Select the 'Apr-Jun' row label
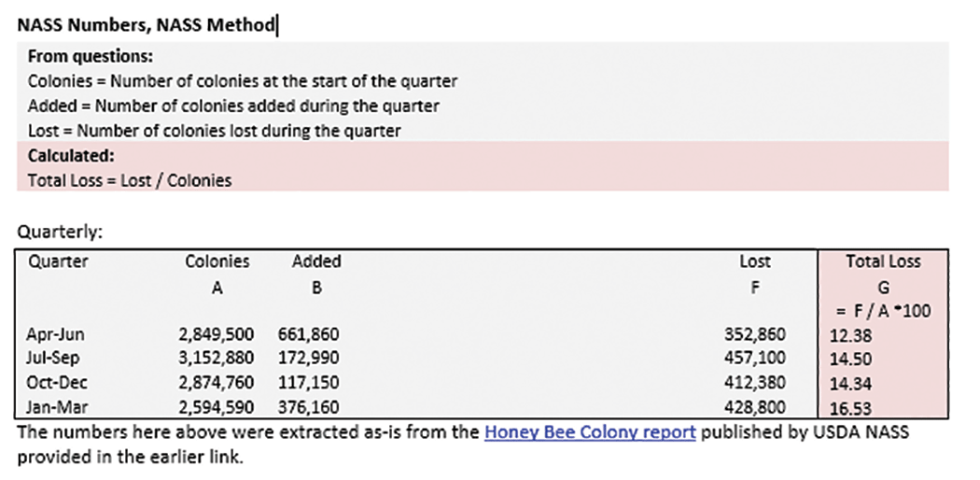This screenshot has height=480, width=980. (56, 334)
